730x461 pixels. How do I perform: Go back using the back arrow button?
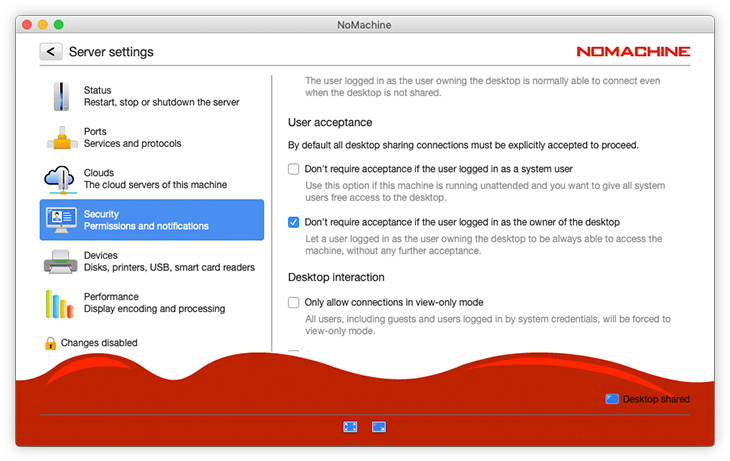tap(51, 52)
